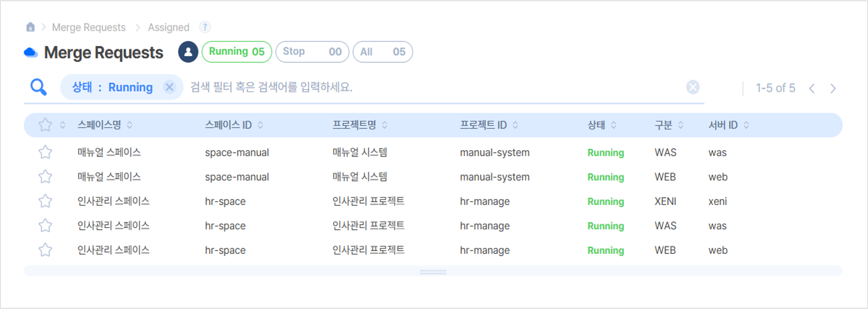Toggle favorite star for hr-manage xeni row
This screenshot has height=309, width=868.
click(45, 202)
